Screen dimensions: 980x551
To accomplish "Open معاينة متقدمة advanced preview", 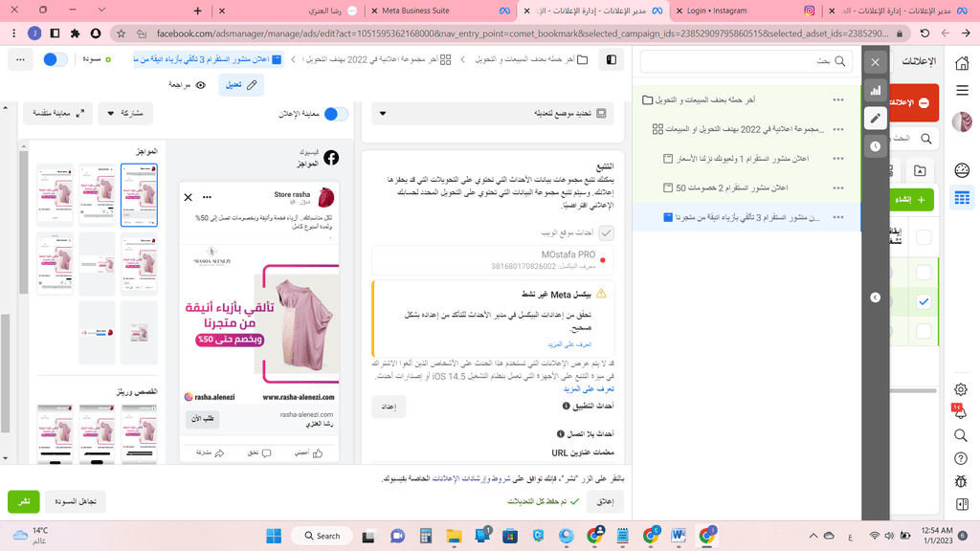I will (58, 113).
